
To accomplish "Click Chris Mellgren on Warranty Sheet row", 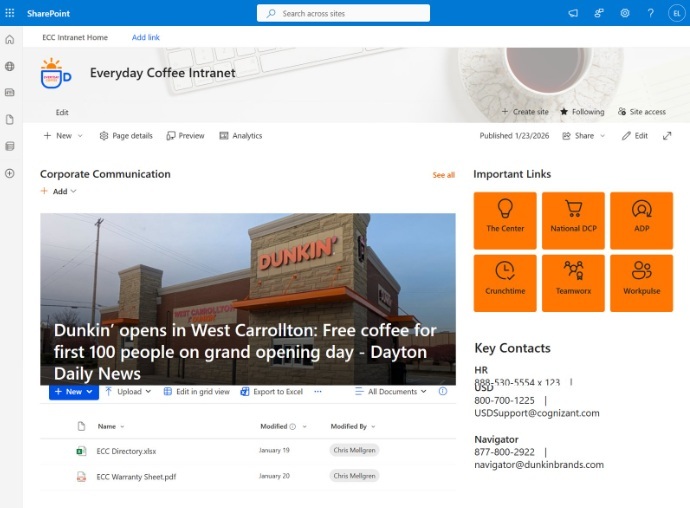I will click(x=354, y=476).
